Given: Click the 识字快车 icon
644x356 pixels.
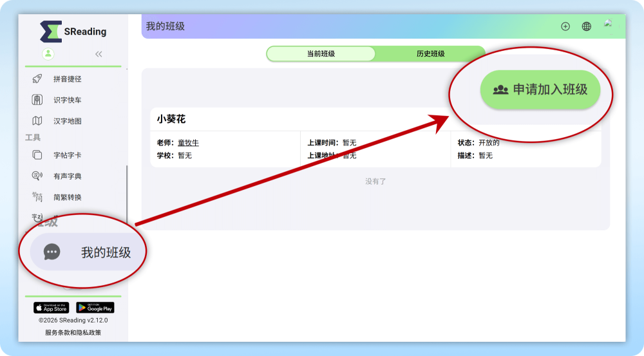Looking at the screenshot, I should tap(37, 100).
